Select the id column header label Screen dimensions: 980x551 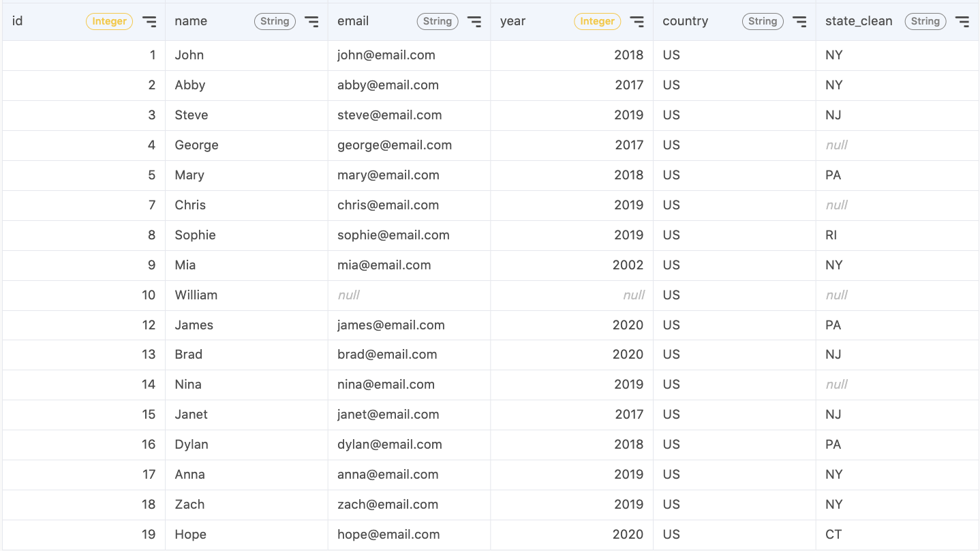point(18,21)
